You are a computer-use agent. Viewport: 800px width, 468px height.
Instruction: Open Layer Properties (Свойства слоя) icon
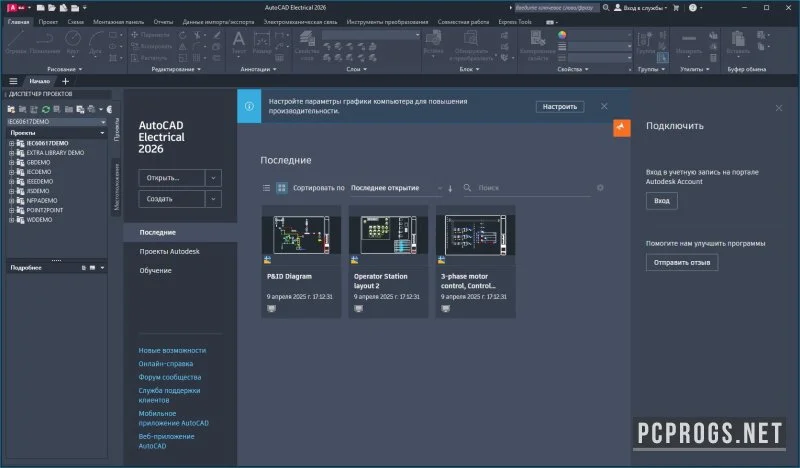[x=307, y=45]
